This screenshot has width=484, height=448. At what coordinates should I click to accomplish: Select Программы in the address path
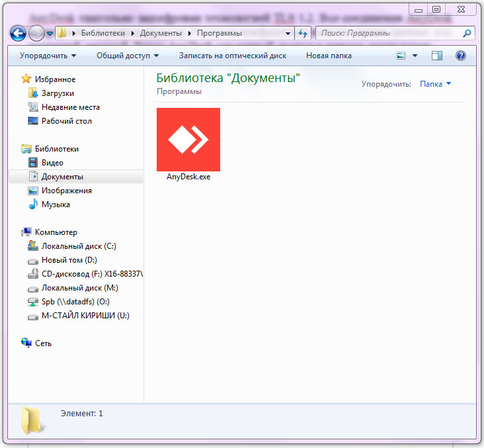(219, 33)
